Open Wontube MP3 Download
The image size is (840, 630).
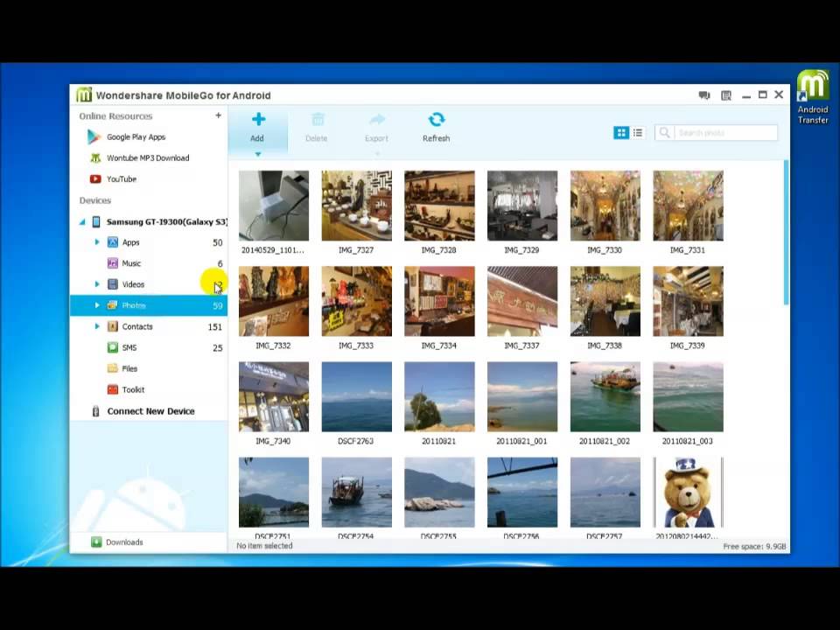[x=148, y=158]
